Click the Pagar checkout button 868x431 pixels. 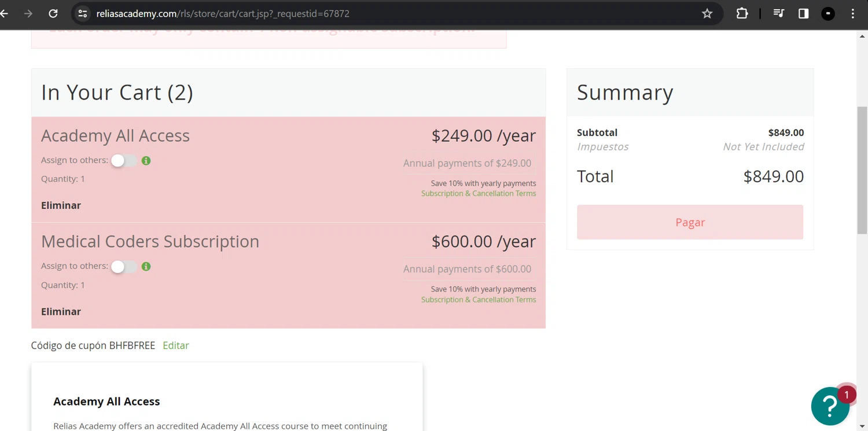(690, 222)
